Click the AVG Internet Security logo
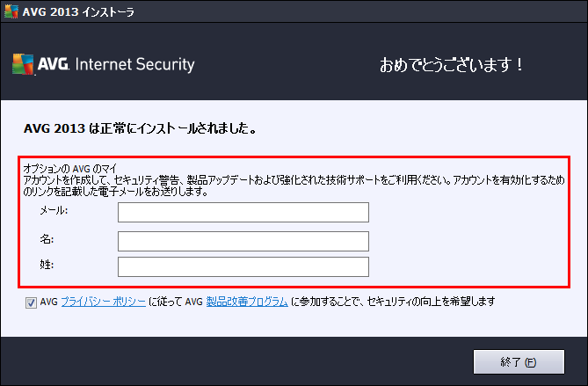 coord(104,64)
